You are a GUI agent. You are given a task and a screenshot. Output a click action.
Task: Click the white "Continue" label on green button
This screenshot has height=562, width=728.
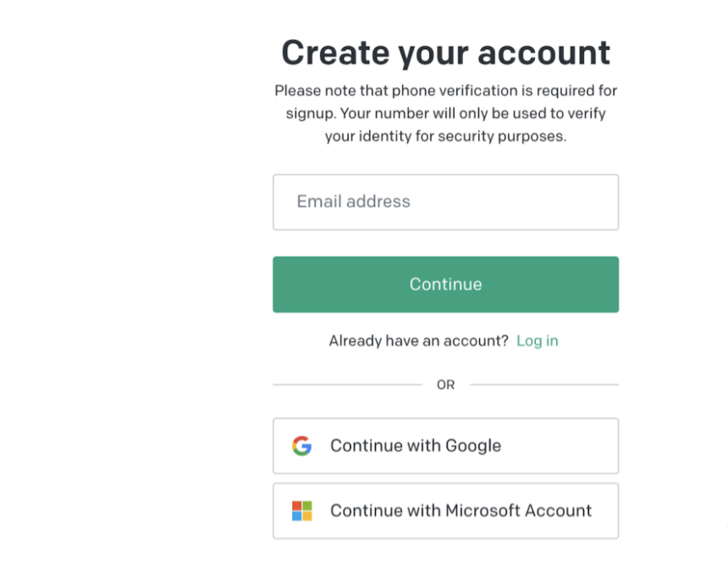(x=445, y=284)
